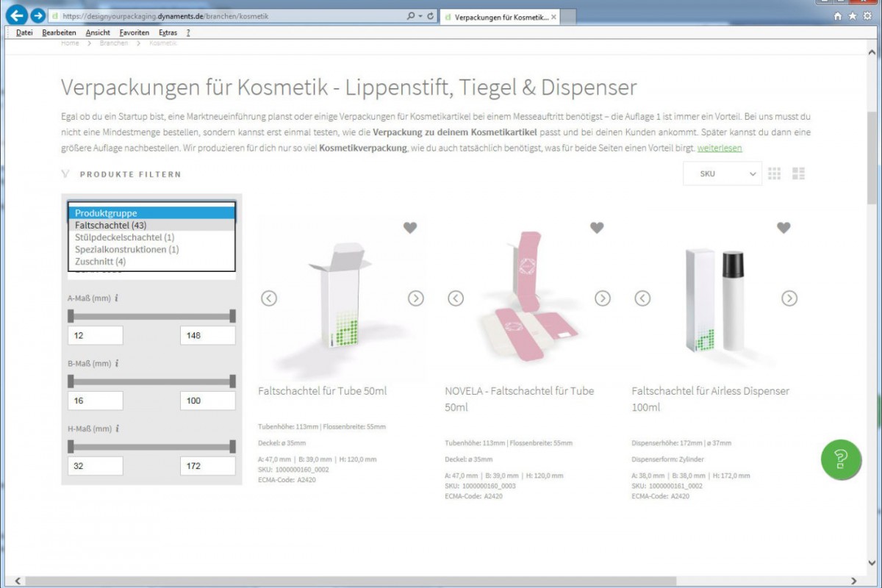Click the weiterlesen link
Viewport: 882px width, 588px height.
click(x=720, y=148)
